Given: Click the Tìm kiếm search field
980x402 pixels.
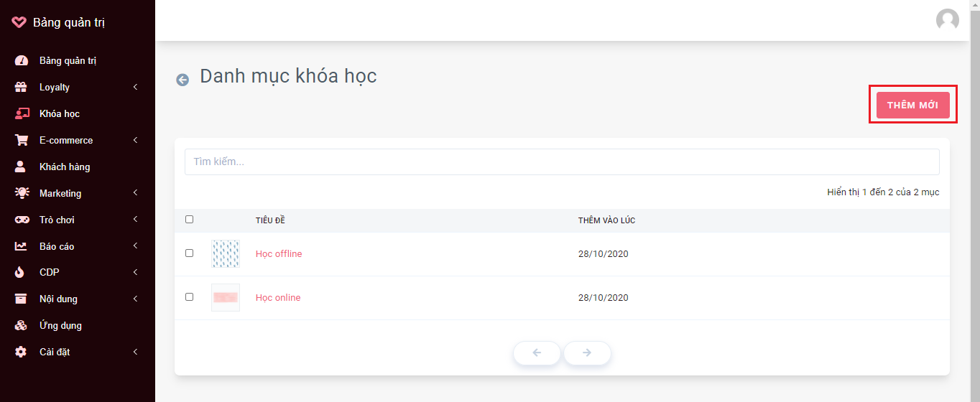Looking at the screenshot, I should [562, 162].
